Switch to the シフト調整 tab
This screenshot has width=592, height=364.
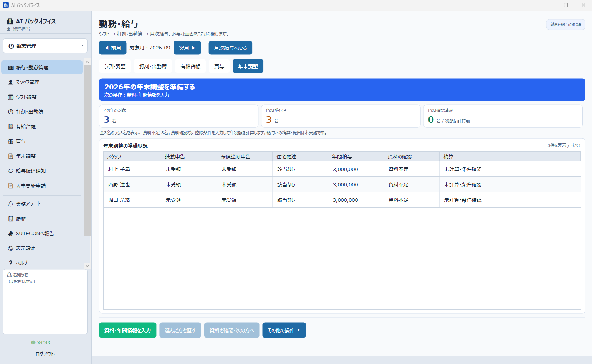point(115,66)
